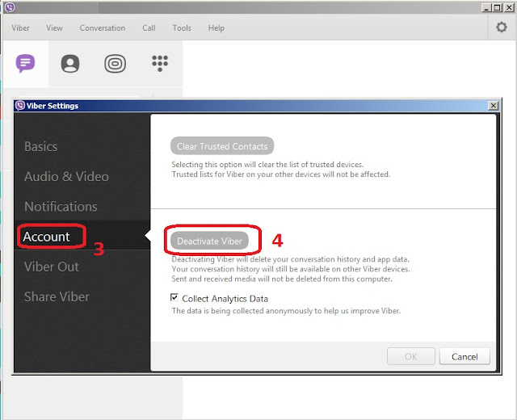This screenshot has width=517, height=420.
Task: Open the dial pad keypad icon
Action: point(160,63)
